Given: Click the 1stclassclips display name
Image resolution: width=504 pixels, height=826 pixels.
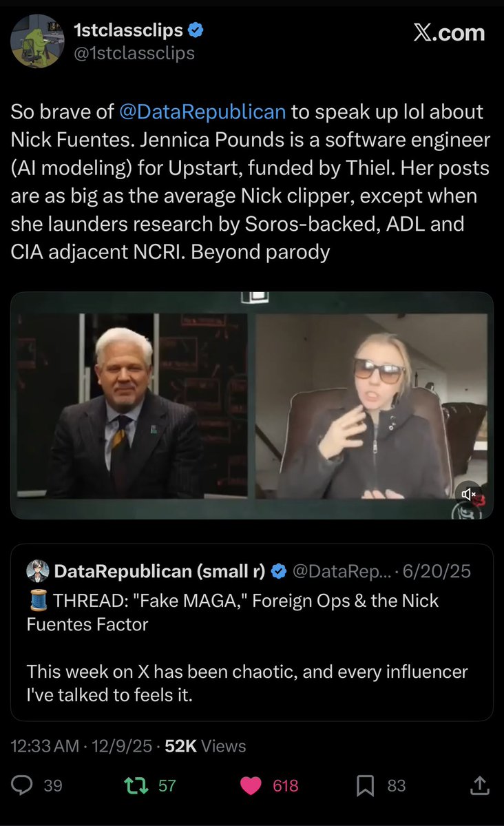Looking at the screenshot, I should coord(128,30).
